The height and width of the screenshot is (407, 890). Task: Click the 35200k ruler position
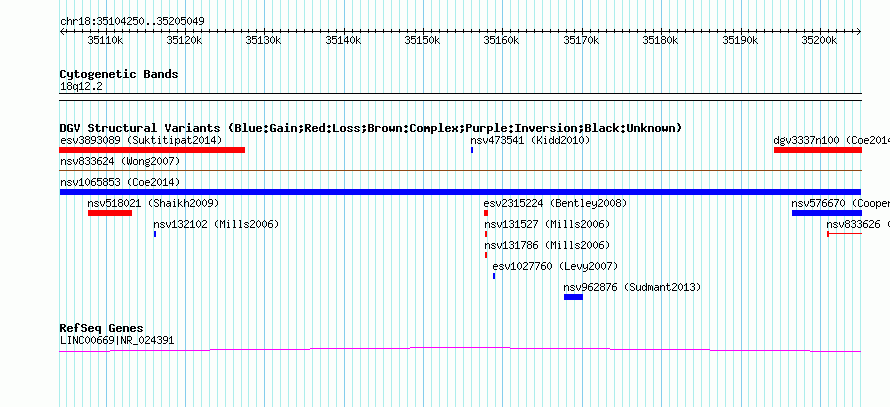click(819, 40)
